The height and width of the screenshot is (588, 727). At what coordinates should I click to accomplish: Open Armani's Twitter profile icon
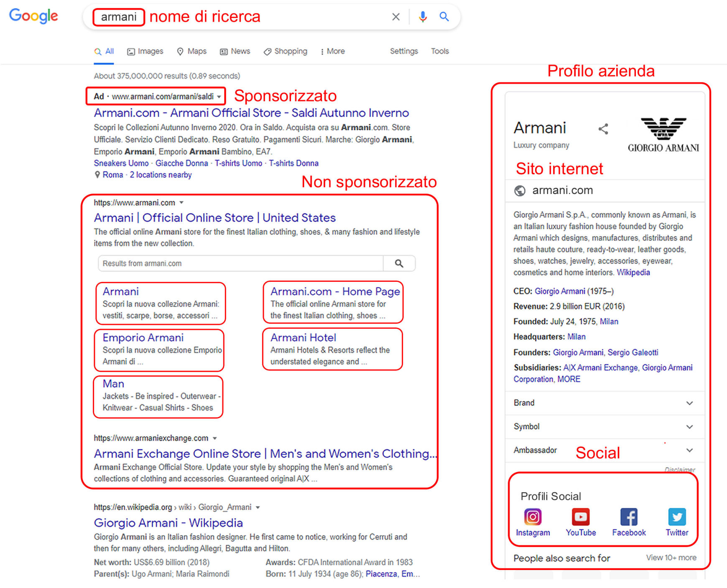(x=677, y=517)
